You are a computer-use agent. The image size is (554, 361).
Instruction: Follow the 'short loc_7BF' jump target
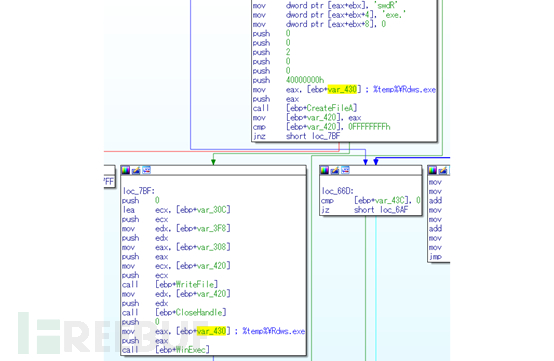[313, 136]
